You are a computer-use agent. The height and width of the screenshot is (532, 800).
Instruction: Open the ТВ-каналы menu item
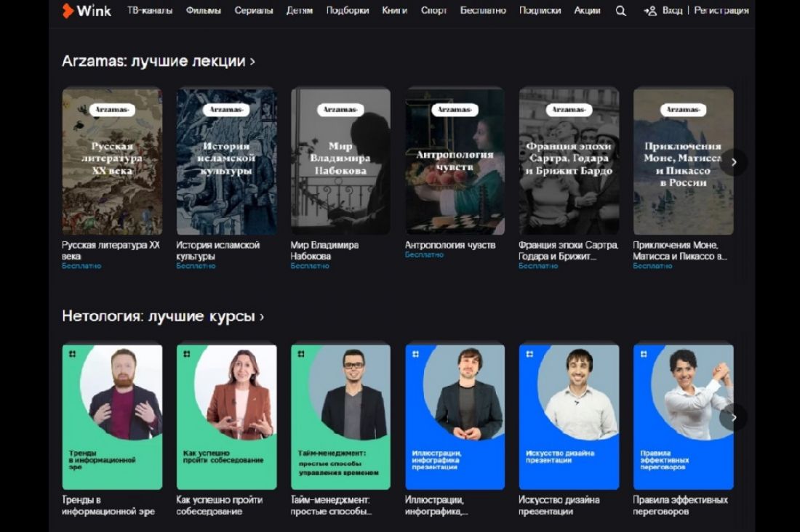pyautogui.click(x=149, y=11)
